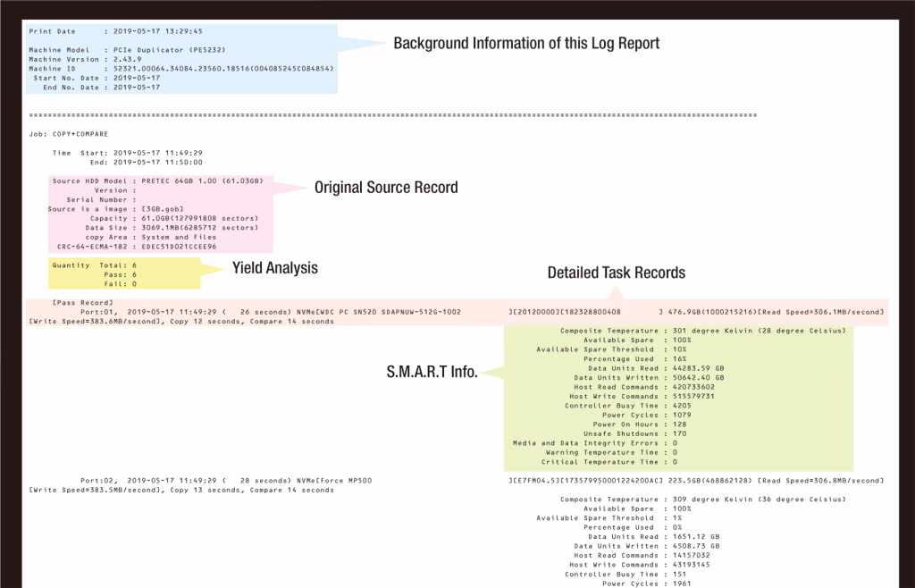
Task: Click the "Detailed Task Records" heading
Action: click(617, 272)
